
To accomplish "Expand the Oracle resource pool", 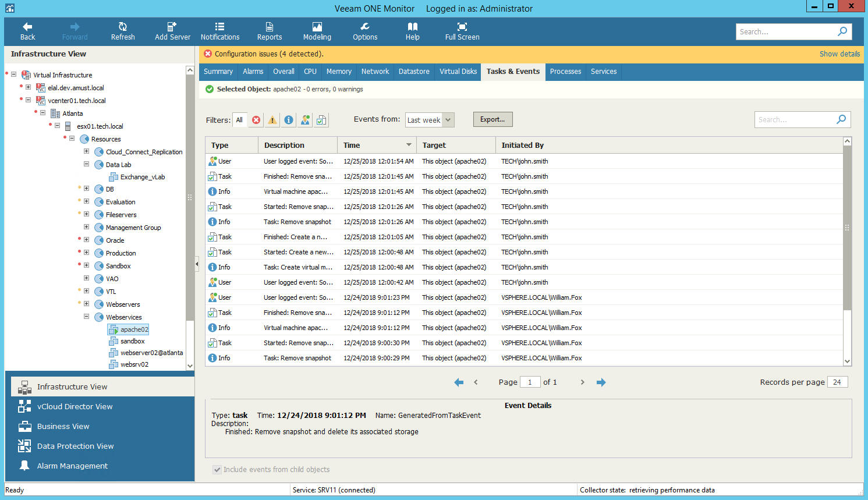I will click(x=86, y=240).
